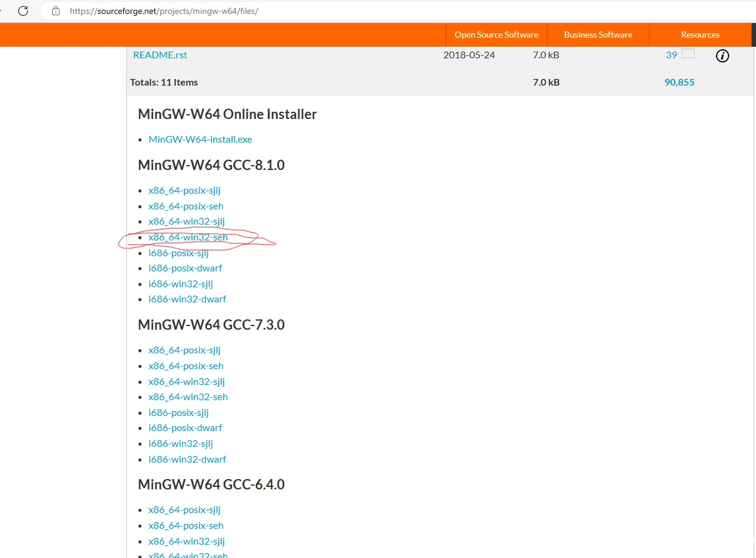
Task: Click the lock icon in the address bar
Action: (56, 11)
